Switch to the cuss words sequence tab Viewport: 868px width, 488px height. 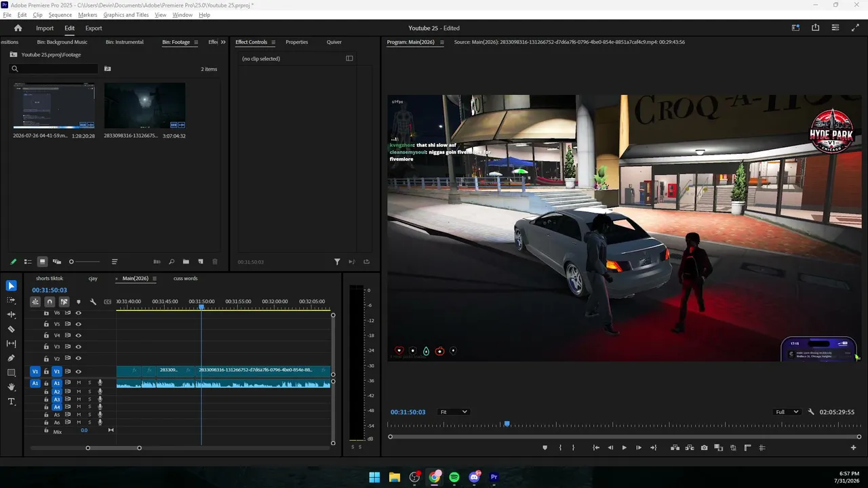click(x=185, y=279)
